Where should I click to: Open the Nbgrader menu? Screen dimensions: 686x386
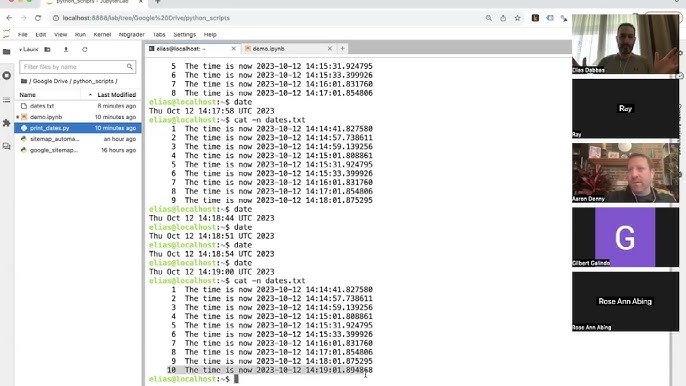click(x=132, y=35)
